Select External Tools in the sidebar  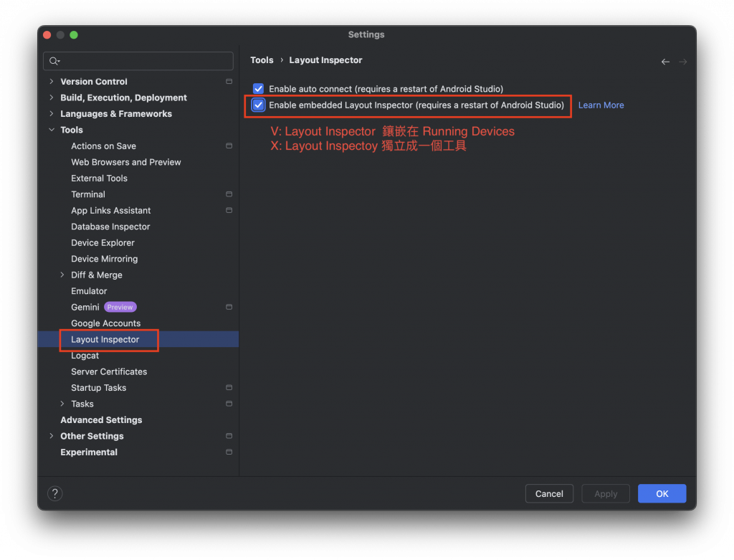pyautogui.click(x=99, y=179)
